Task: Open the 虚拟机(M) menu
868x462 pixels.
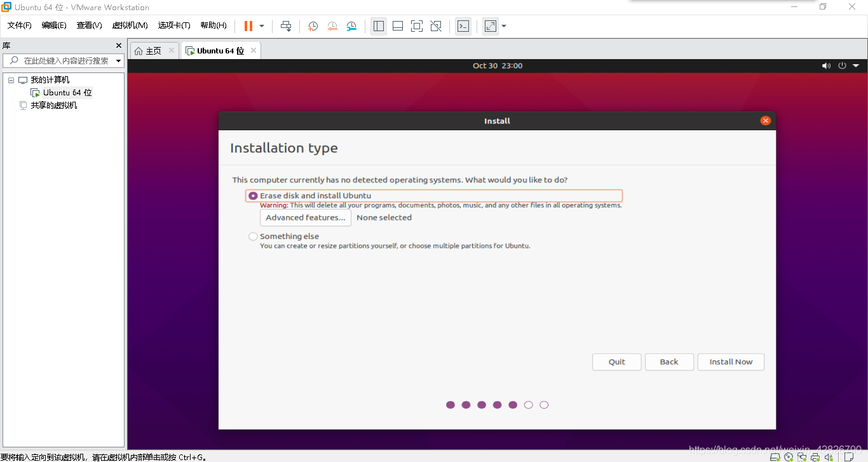Action: 130,25
